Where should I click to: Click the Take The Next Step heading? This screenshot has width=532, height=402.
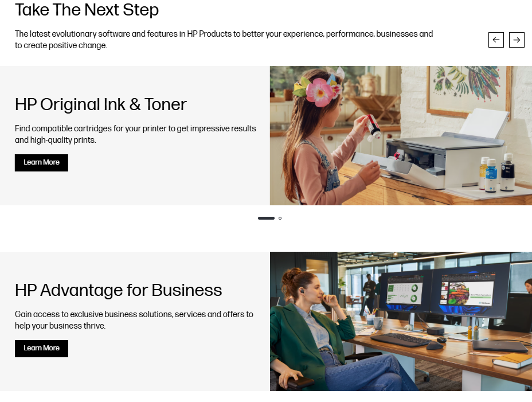pos(87,10)
